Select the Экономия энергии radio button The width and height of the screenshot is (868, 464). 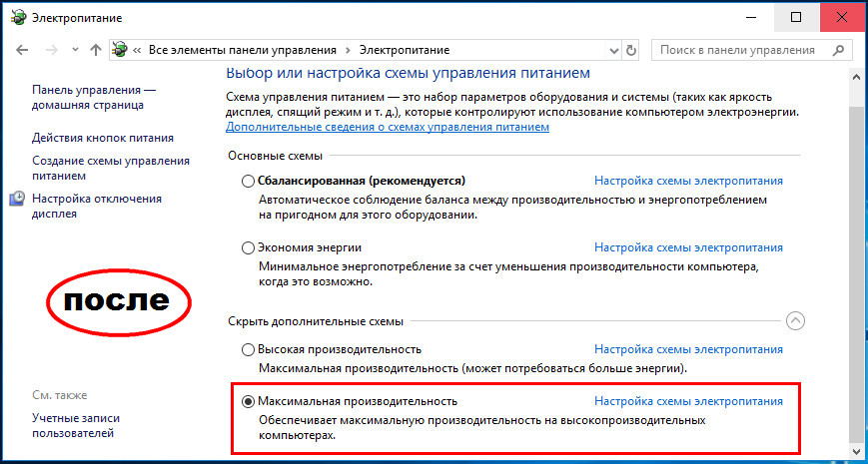[x=248, y=248]
